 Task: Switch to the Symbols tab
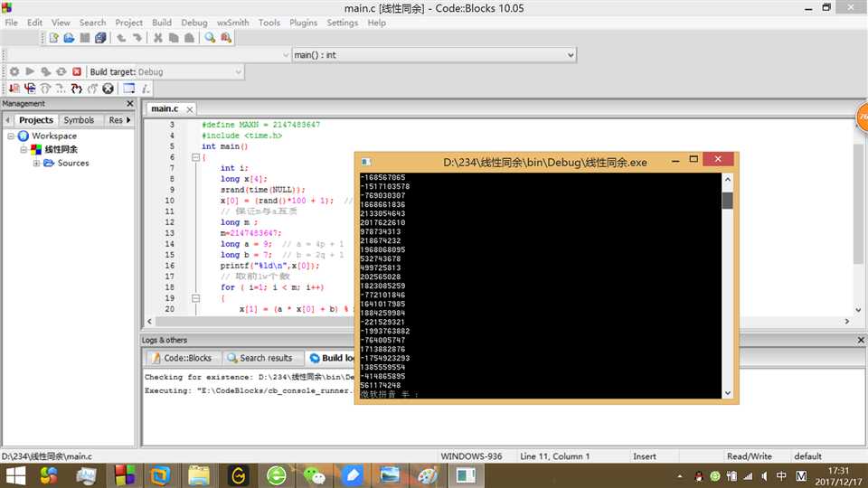click(x=79, y=120)
